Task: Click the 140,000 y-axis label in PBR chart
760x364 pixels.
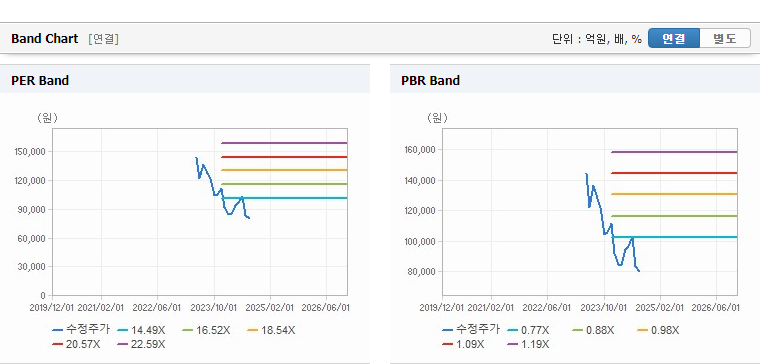Action: [x=421, y=181]
